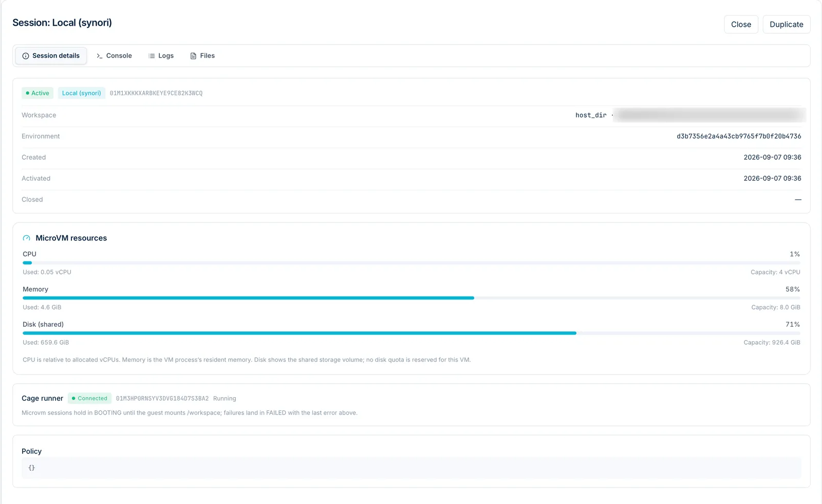Screen dimensions: 822x504
Task: Click the Policy JSON box
Action: pyautogui.click(x=411, y=468)
